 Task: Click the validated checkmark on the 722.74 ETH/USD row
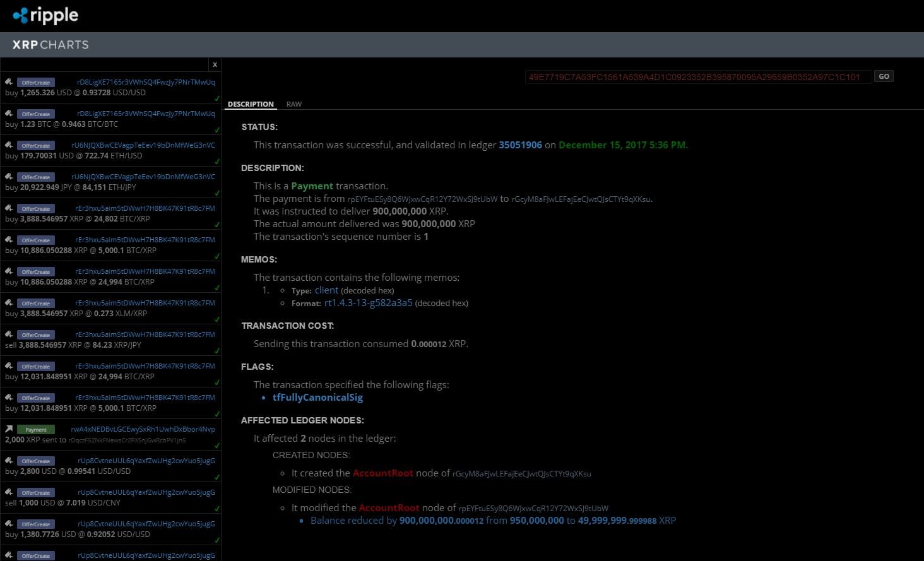(217, 162)
